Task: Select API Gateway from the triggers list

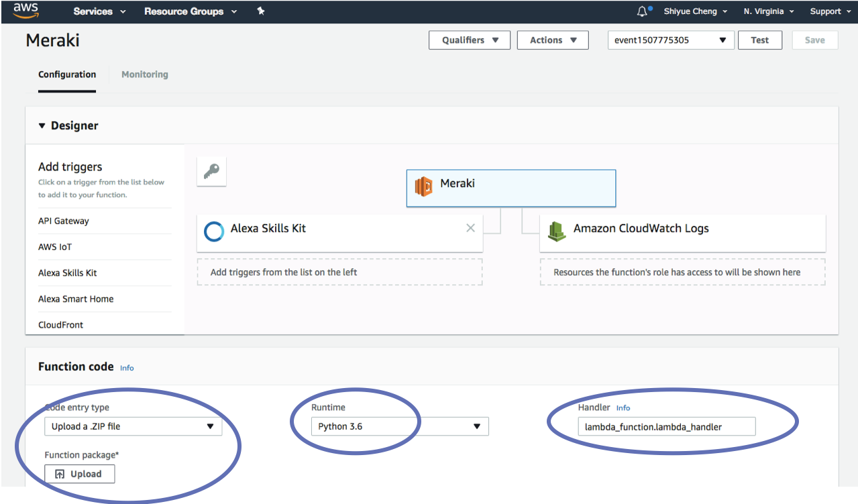Action: click(63, 220)
